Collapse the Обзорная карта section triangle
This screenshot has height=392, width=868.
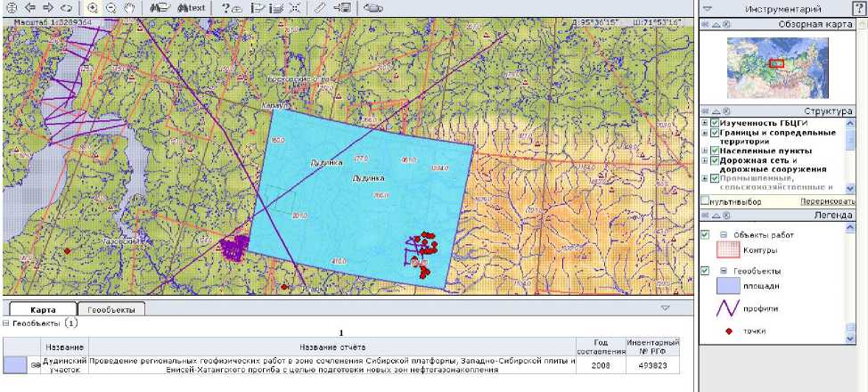tap(716, 25)
